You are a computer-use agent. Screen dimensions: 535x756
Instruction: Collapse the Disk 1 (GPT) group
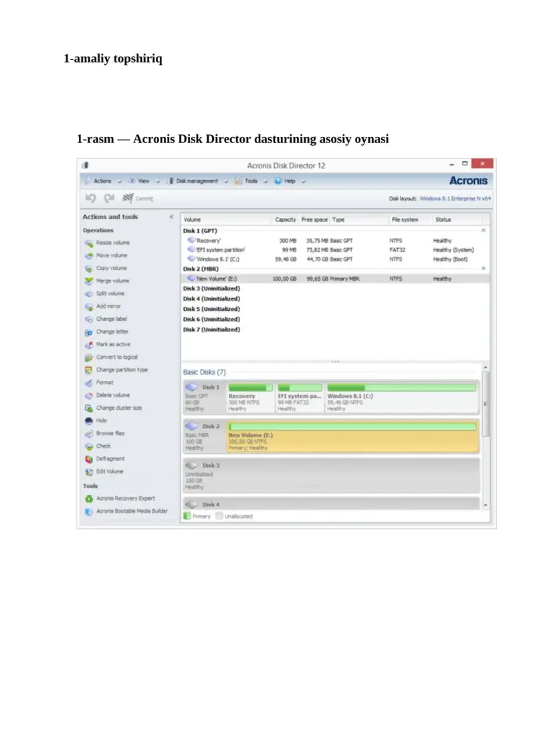point(484,231)
